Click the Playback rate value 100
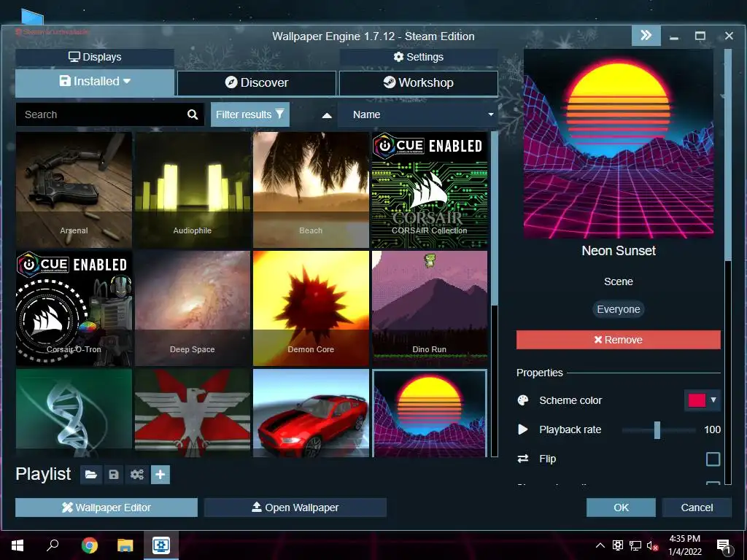 tap(712, 429)
